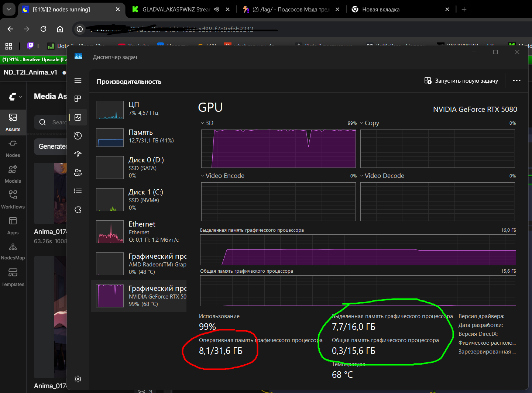Close the 'Новая вкладка' tab
Screen dimensions: 532x393
pyautogui.click(x=447, y=9)
